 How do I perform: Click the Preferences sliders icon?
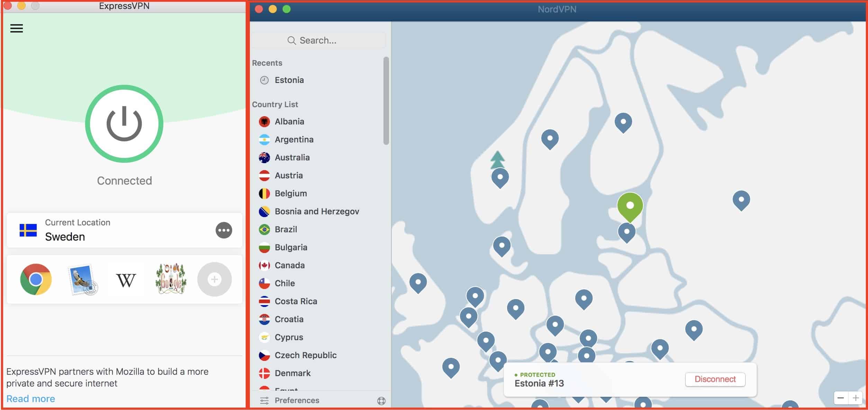[264, 401]
